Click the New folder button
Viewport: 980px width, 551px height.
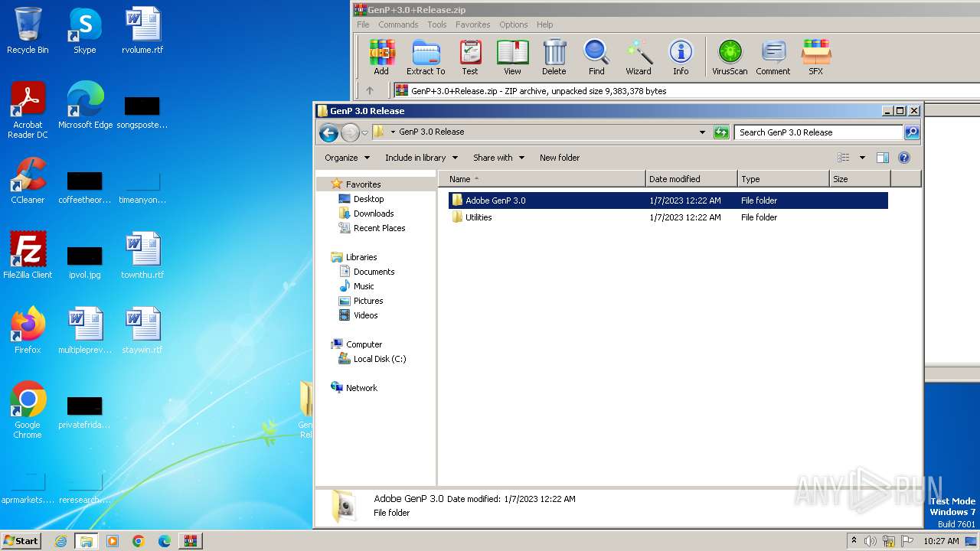(560, 158)
